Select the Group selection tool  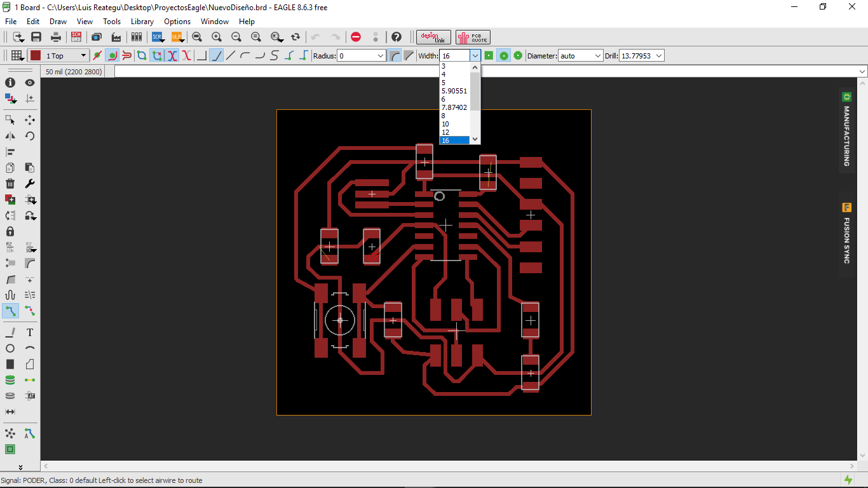coord(10,119)
